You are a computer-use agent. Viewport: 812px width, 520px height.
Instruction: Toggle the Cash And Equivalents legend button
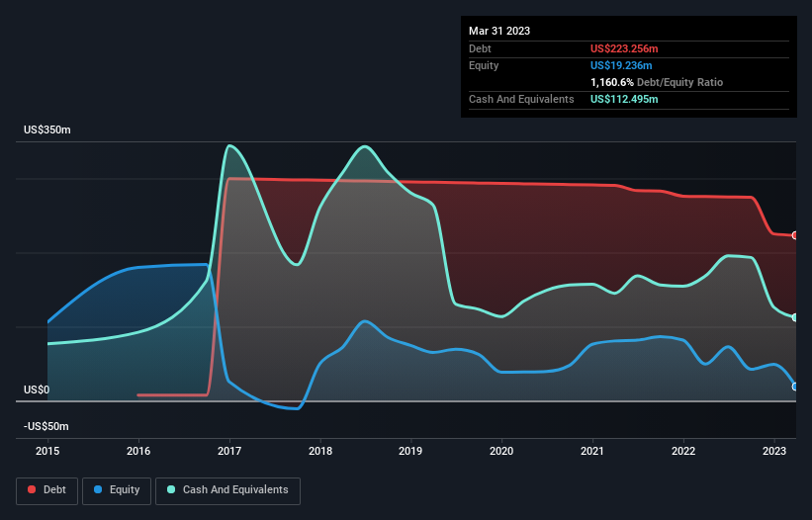[227, 490]
